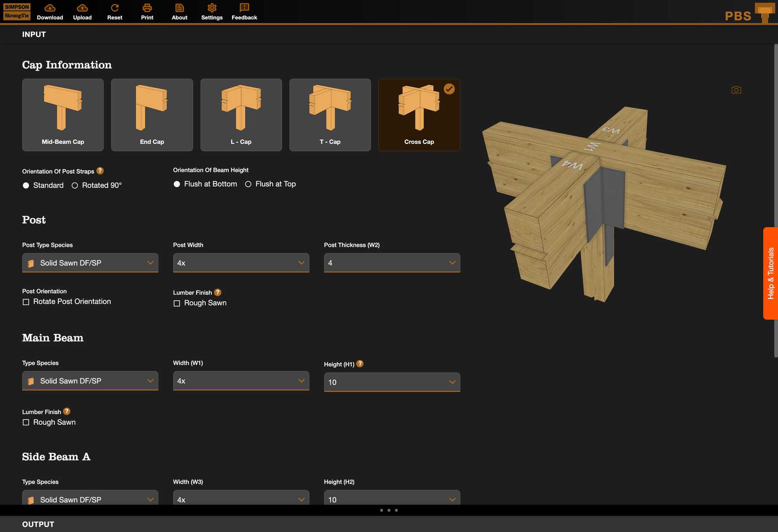The image size is (778, 532).
Task: Click the camera snapshot icon
Action: [736, 90]
